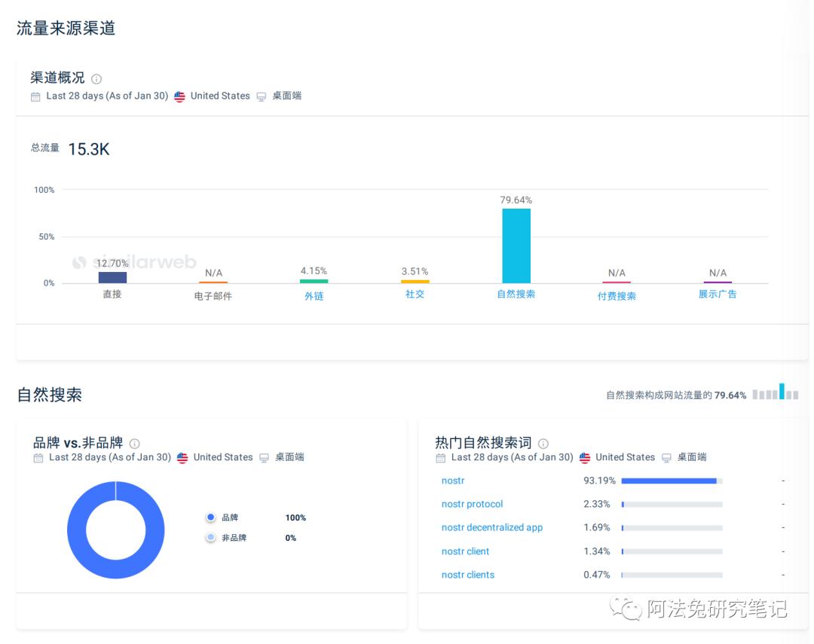The height and width of the screenshot is (644, 814).
Task: Click US flag icon in 品牌 vs.非品牌 panel
Action: click(182, 458)
